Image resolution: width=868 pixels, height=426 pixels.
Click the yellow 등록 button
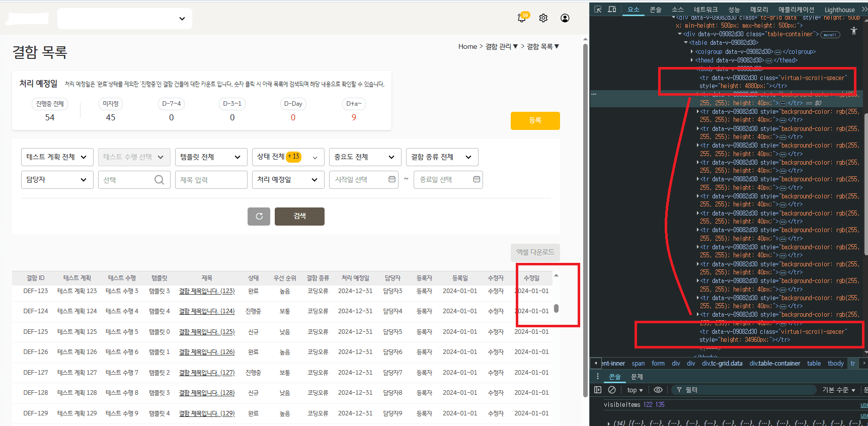(535, 121)
